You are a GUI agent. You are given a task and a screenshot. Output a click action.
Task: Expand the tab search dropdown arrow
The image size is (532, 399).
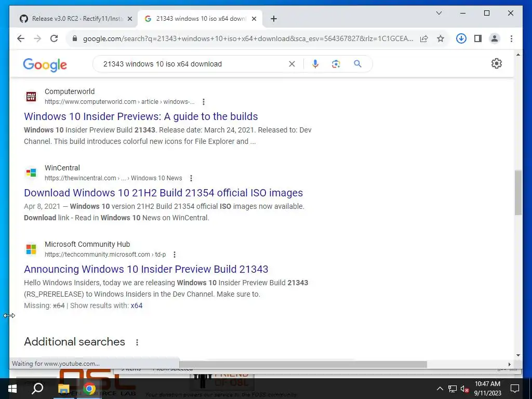tap(438, 13)
